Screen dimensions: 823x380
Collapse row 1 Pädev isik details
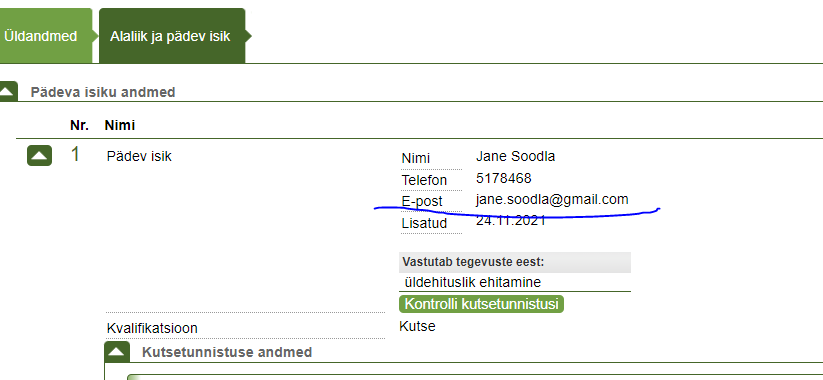[x=39, y=155]
